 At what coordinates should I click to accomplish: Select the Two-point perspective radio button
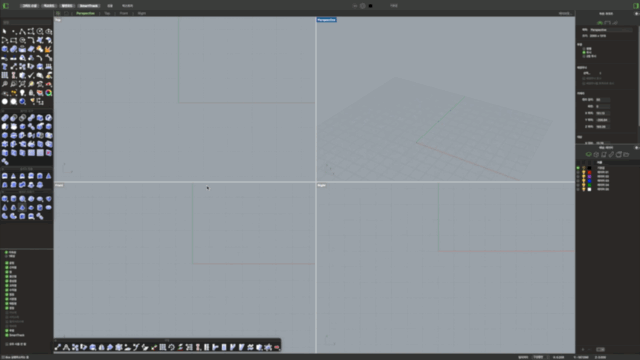(584, 56)
